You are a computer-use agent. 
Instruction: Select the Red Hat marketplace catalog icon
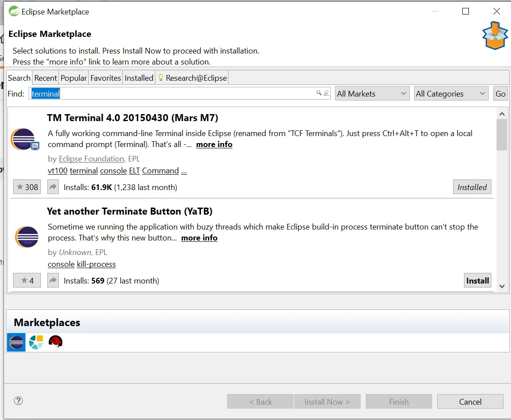coord(55,341)
